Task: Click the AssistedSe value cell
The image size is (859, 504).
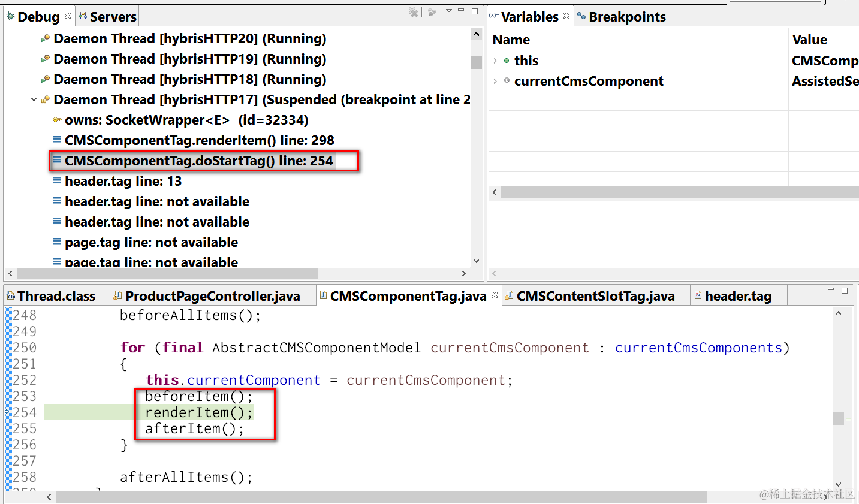Action: (825, 81)
